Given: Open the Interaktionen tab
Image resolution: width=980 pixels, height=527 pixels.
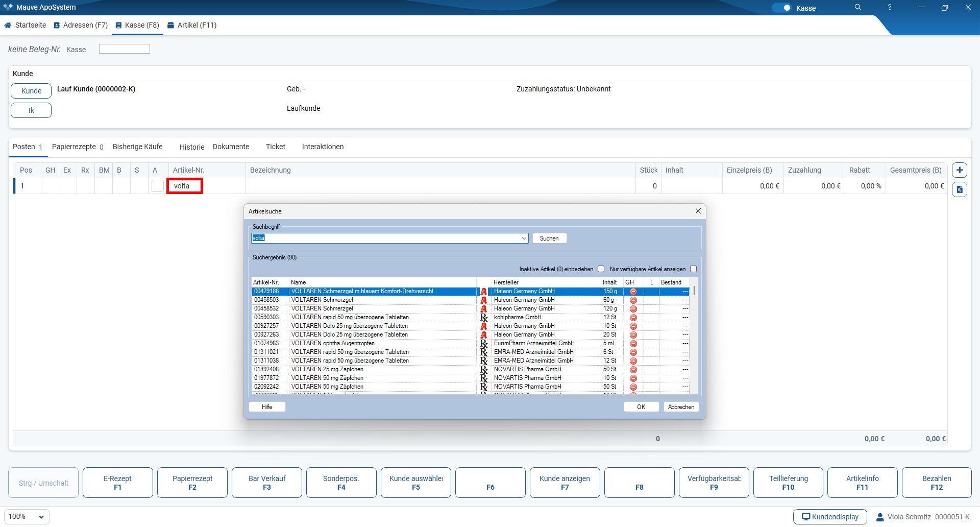Looking at the screenshot, I should pos(323,147).
